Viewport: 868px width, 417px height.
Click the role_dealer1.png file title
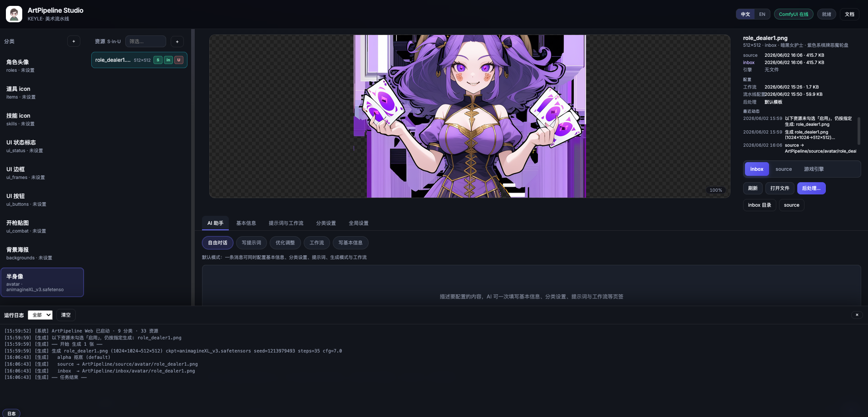click(x=765, y=38)
